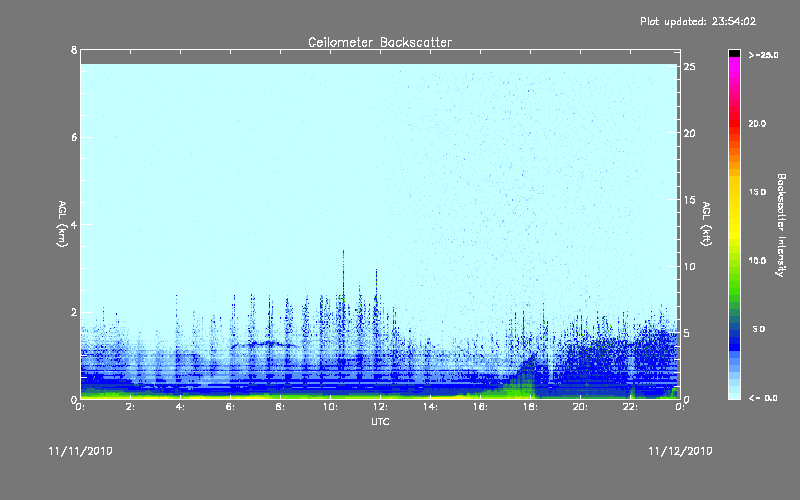Screen dimensions: 800x500
Task: Click the black top swatch of the colorbar
Action: tap(734, 53)
